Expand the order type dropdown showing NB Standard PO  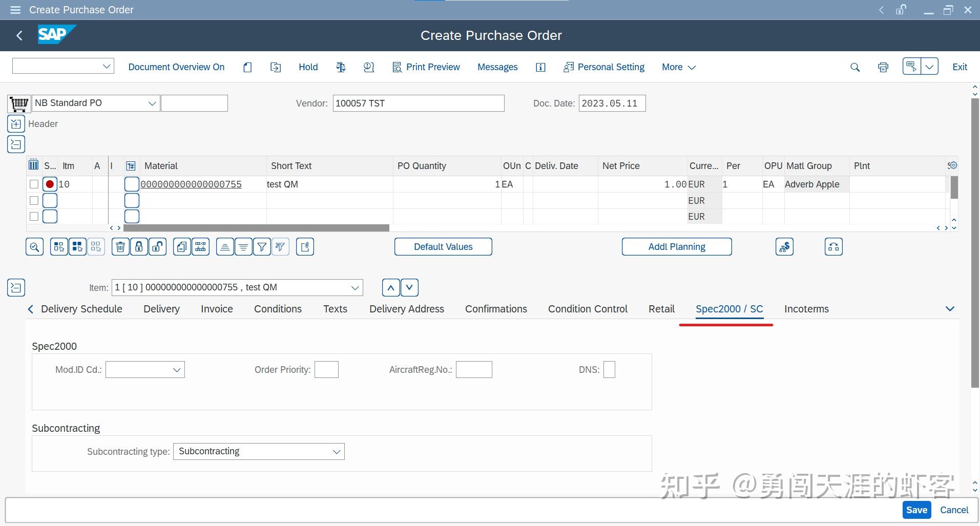click(152, 103)
